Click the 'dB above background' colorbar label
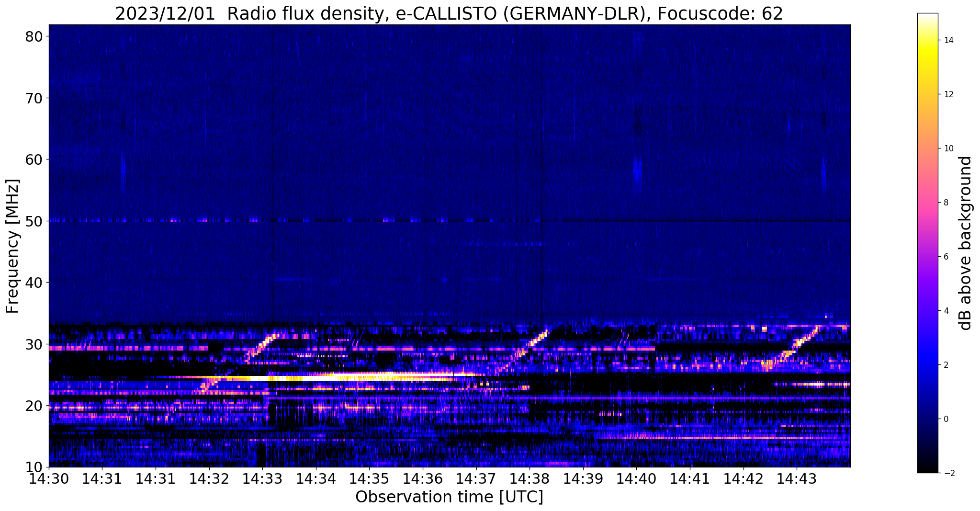The image size is (980, 511). point(965,243)
